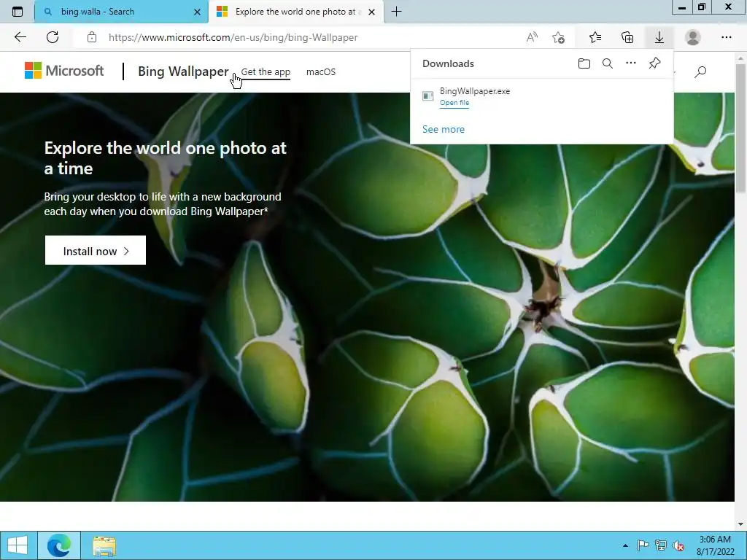Click the muted volume tray icon
Viewport: 747px width, 560px height.
pyautogui.click(x=678, y=545)
